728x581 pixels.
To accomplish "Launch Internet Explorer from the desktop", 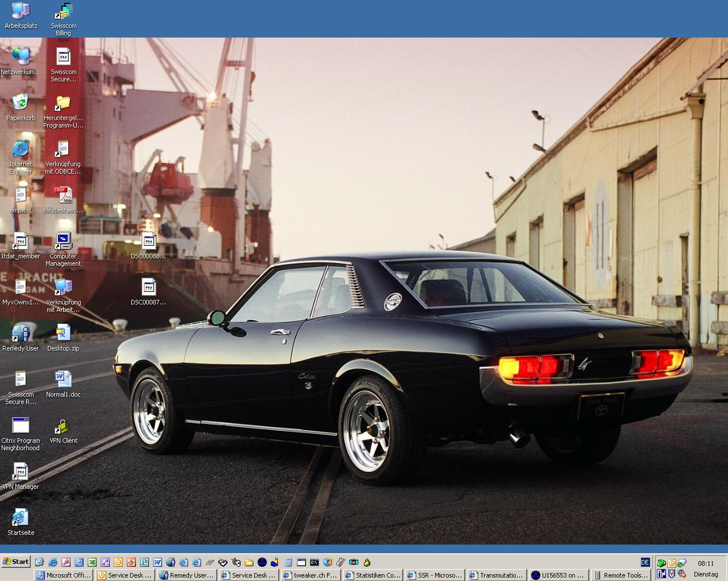I will (20, 149).
